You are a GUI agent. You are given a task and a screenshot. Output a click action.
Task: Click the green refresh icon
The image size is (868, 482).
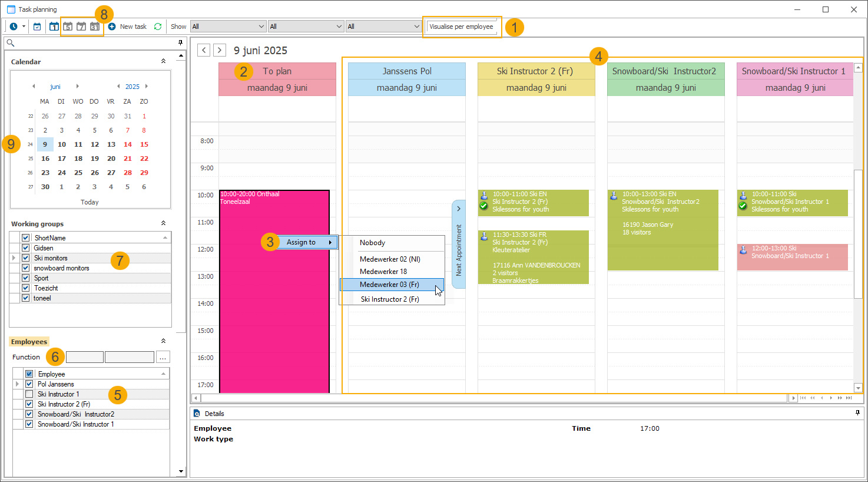click(158, 27)
